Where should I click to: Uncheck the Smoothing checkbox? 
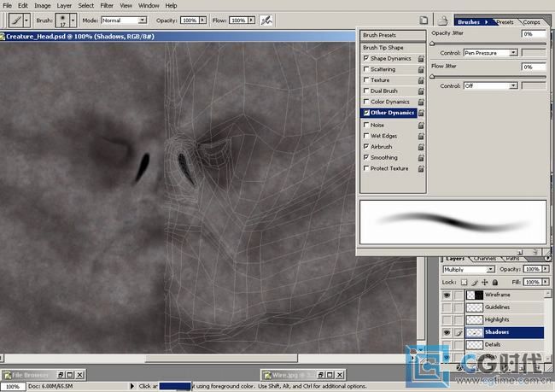point(366,157)
